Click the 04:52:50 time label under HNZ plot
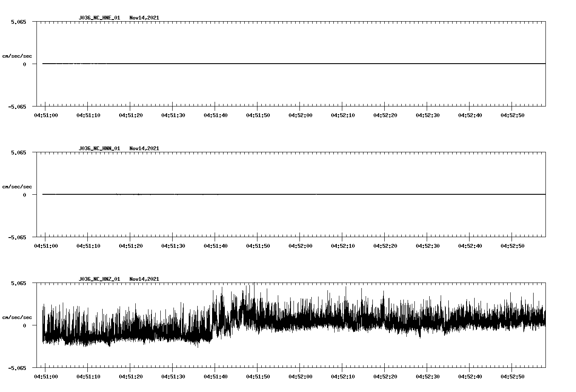 512,377
